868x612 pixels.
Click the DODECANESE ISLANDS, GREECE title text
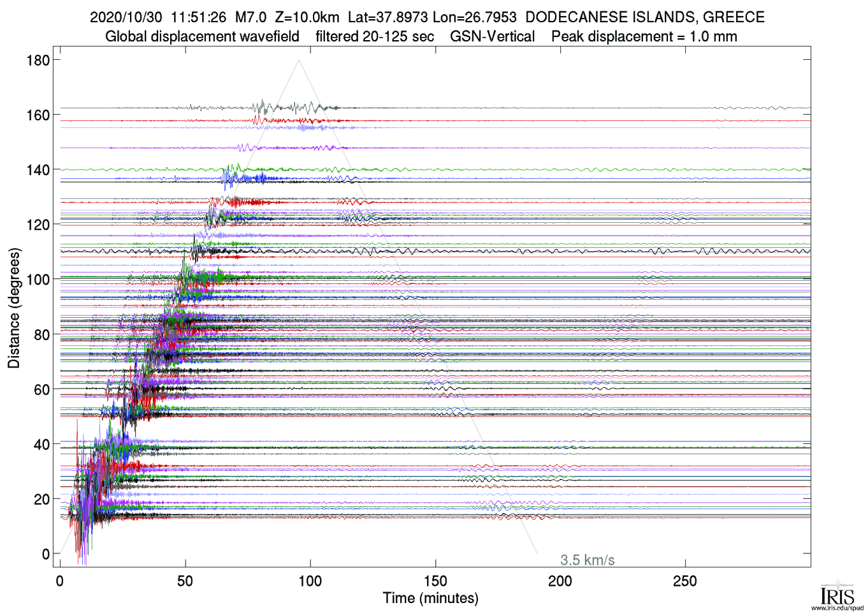645,17
